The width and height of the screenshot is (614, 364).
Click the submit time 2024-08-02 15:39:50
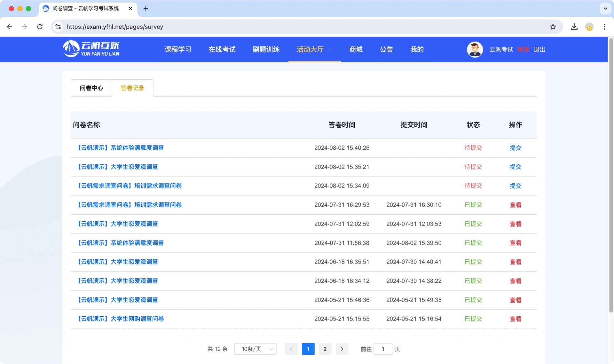click(x=414, y=243)
